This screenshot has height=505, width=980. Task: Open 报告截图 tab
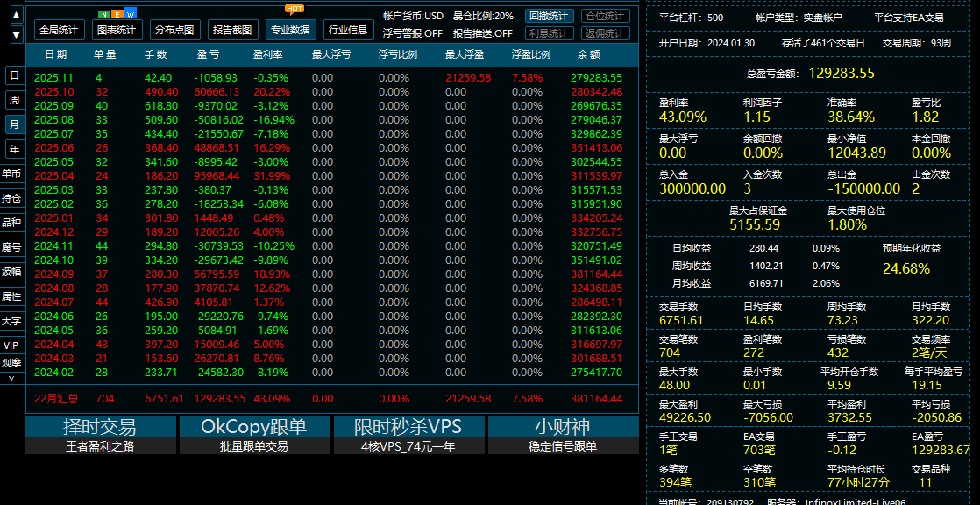(x=232, y=30)
